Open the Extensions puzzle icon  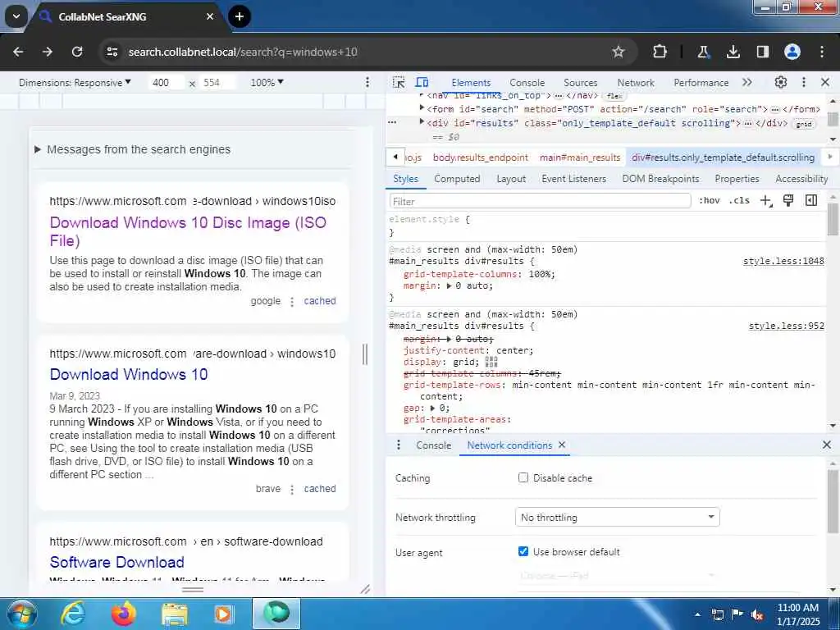pos(660,52)
